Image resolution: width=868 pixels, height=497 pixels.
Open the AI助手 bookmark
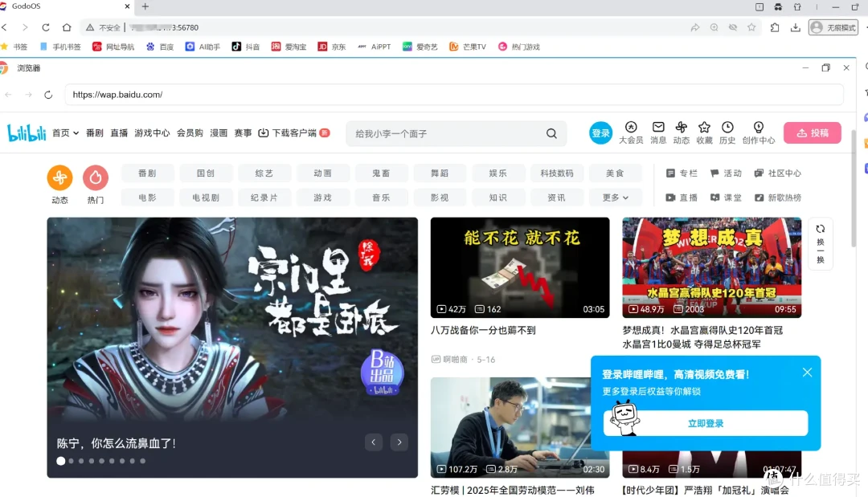pos(203,47)
